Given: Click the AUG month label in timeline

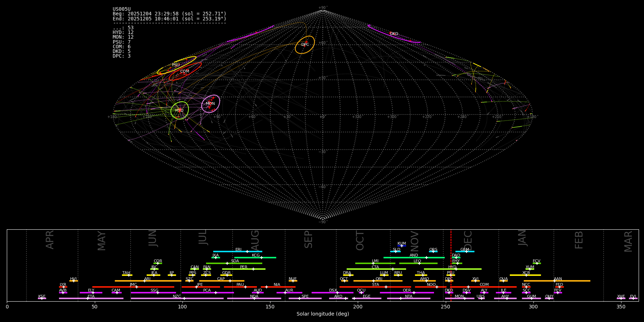Looking at the screenshot, I should [255, 240].
